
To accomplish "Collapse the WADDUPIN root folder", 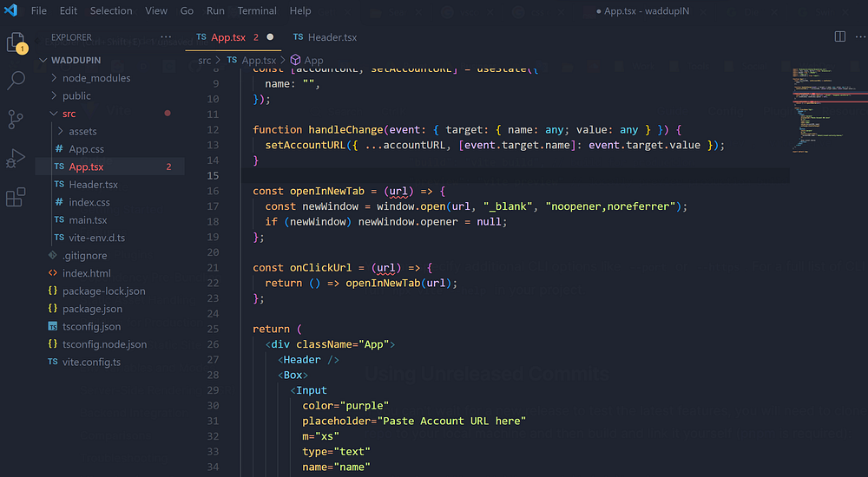I will 43,60.
